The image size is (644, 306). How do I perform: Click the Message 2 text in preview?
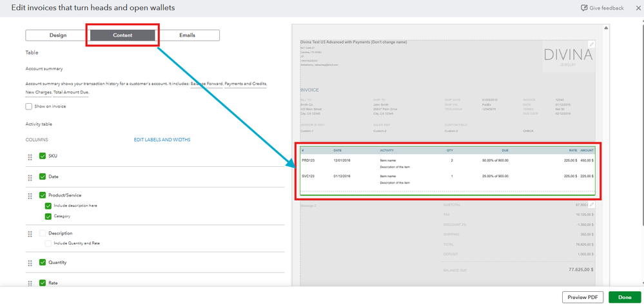pyautogui.click(x=308, y=205)
